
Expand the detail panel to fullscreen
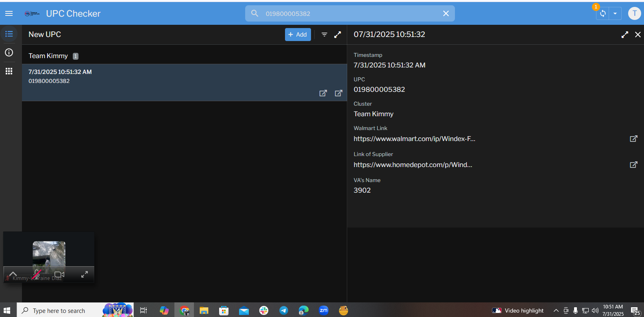[624, 35]
